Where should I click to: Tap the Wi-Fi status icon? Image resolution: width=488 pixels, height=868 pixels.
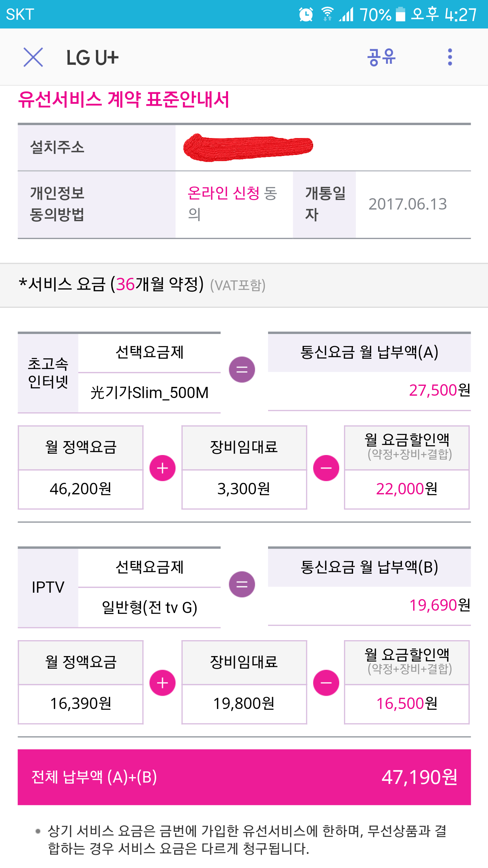[x=327, y=14]
